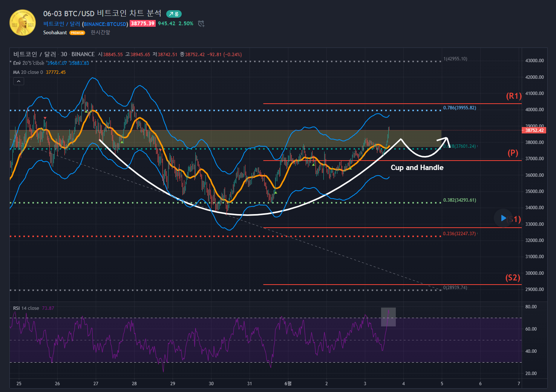
Task: Click the green Long badge beside the title
Action: pos(174,14)
